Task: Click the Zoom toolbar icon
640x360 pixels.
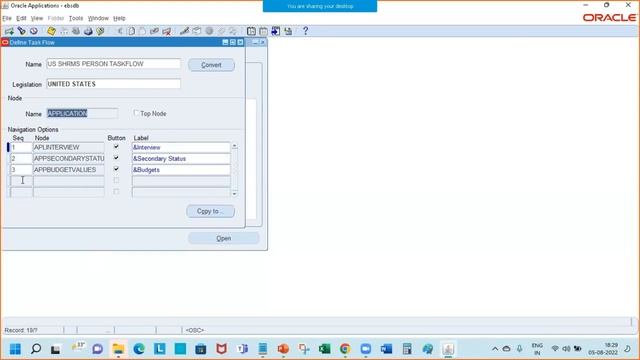Action: click(x=197, y=31)
